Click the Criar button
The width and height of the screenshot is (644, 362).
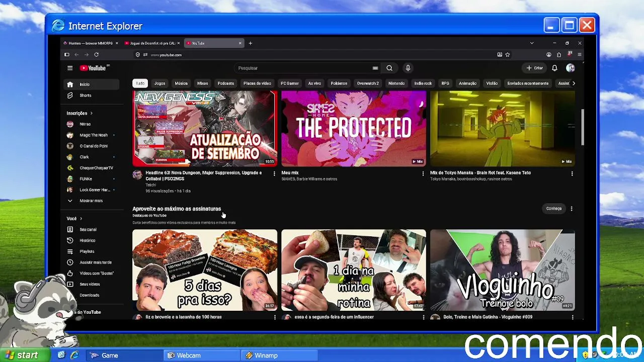point(535,68)
